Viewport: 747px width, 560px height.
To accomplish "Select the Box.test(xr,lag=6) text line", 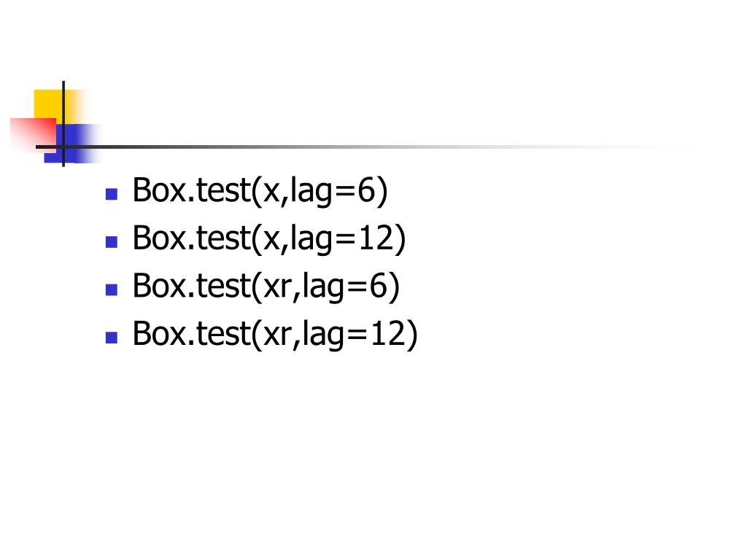I will tap(266, 286).
